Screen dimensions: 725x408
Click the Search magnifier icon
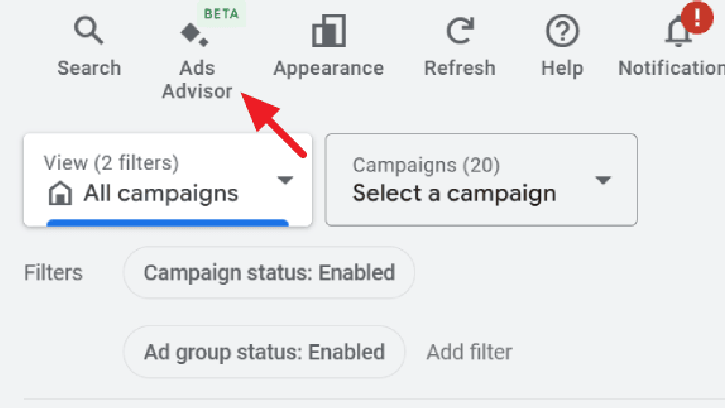pyautogui.click(x=89, y=32)
